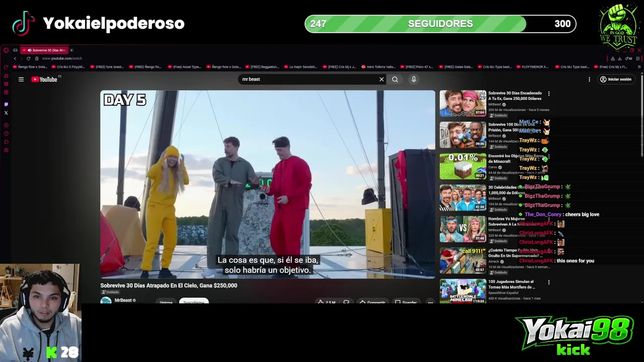Open browser downloads icon in toolbar

click(x=620, y=58)
